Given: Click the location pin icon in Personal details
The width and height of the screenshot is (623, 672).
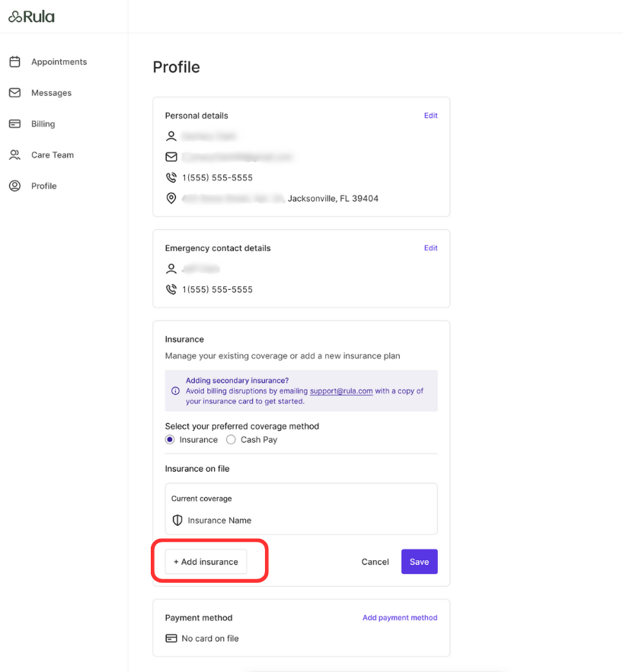Looking at the screenshot, I should (171, 199).
